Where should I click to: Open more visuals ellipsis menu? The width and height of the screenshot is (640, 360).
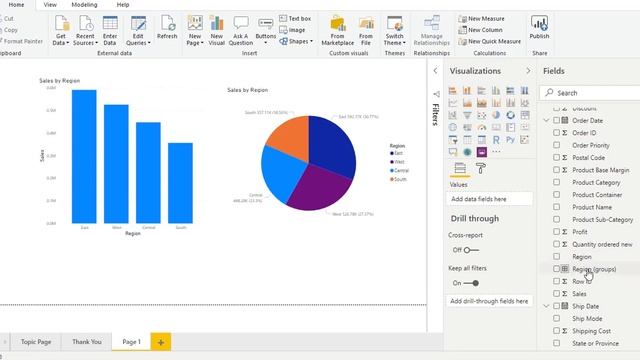coord(496,152)
